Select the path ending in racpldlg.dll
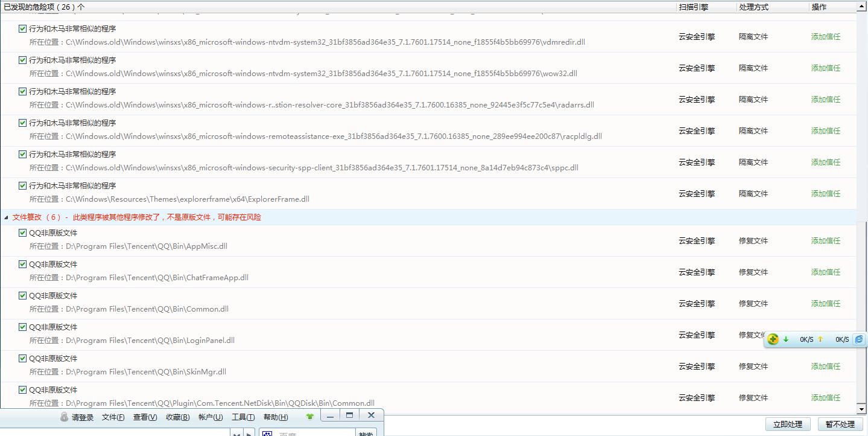This screenshot has height=436, width=868. point(334,136)
